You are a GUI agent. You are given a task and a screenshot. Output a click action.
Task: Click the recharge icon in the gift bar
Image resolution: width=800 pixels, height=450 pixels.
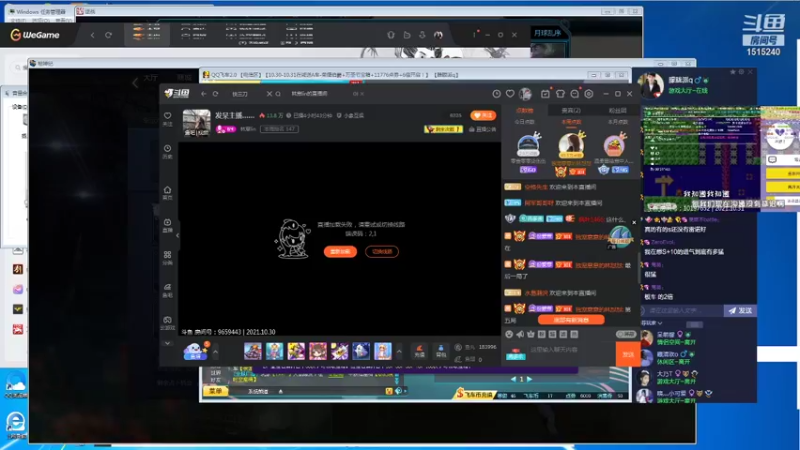[419, 351]
